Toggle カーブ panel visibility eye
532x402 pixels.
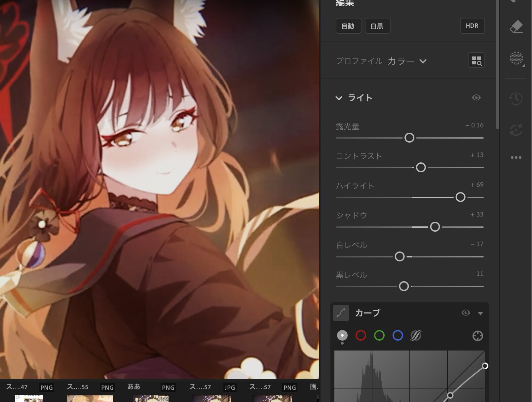pyautogui.click(x=466, y=313)
